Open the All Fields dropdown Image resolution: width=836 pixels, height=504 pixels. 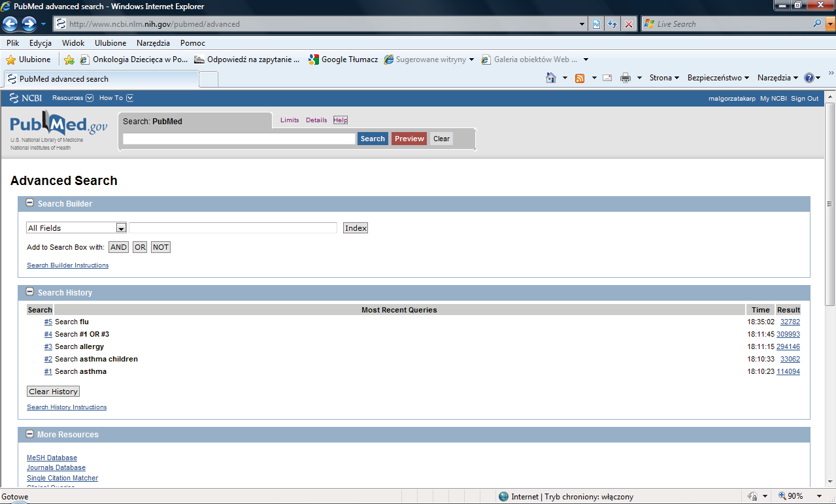[76, 228]
